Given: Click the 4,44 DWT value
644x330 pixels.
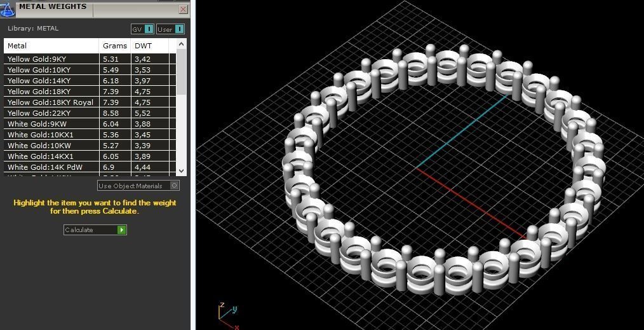Looking at the screenshot, I should coord(142,167).
